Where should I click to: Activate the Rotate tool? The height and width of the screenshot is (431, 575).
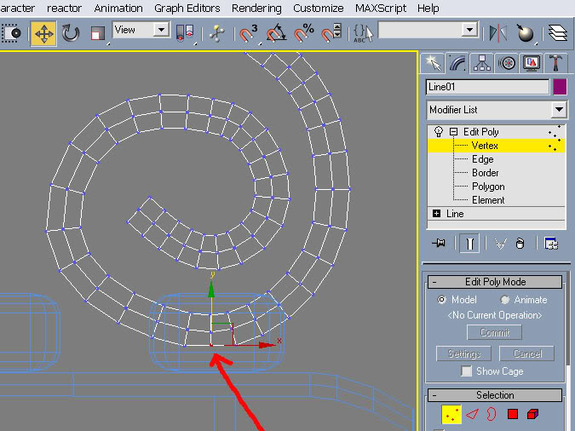click(70, 33)
